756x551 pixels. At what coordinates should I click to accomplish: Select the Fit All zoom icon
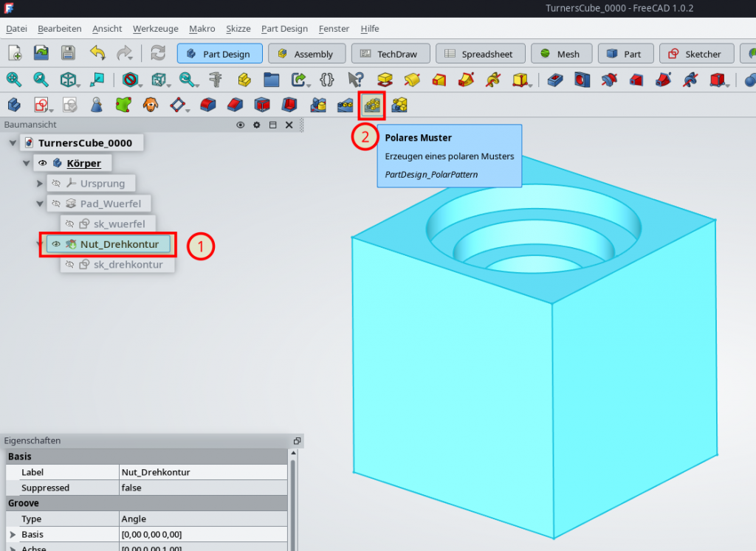pyautogui.click(x=14, y=79)
